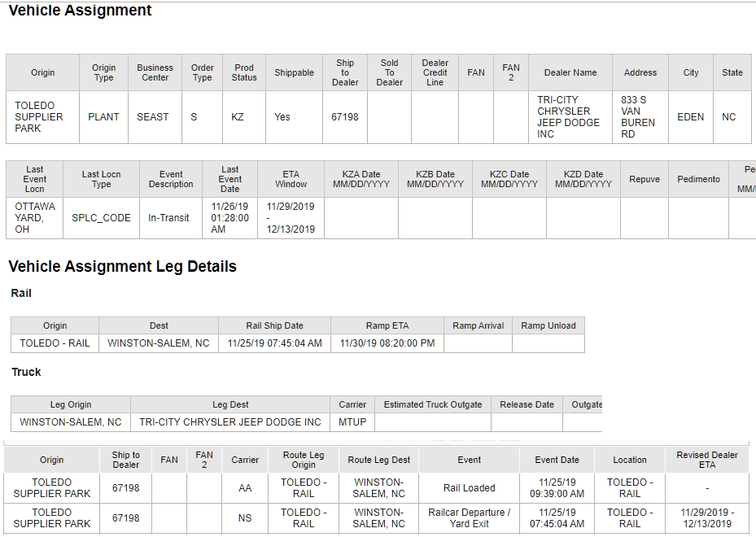Select the 'Event Description' column header
The image size is (756, 537).
171,179
